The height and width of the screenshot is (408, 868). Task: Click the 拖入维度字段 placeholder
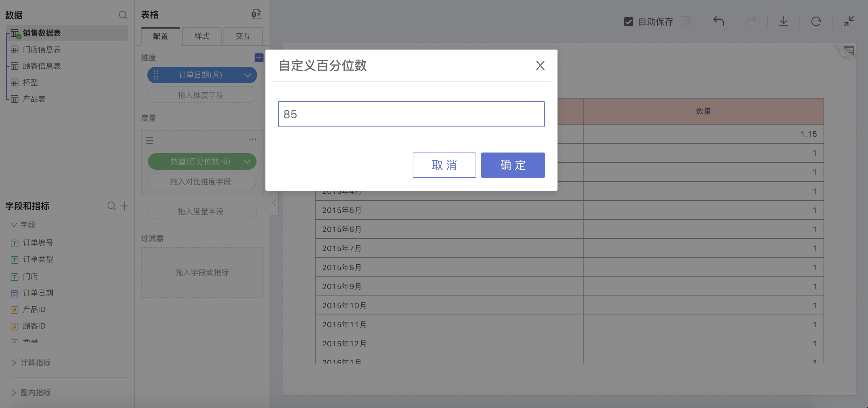point(202,95)
